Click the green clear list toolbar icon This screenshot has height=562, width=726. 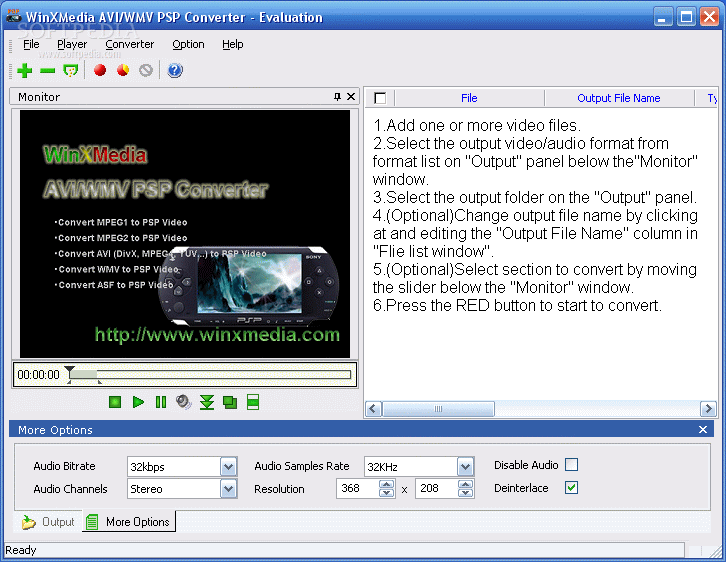(71, 70)
